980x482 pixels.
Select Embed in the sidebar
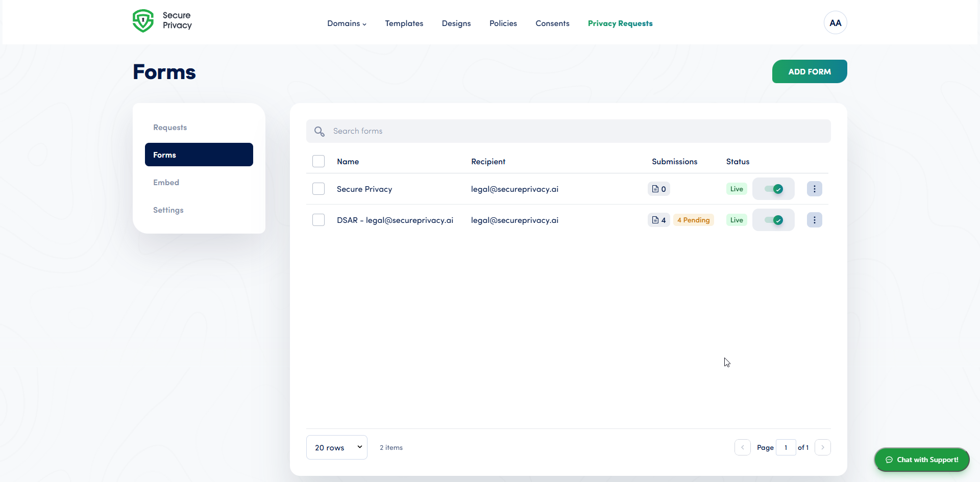tap(199, 183)
